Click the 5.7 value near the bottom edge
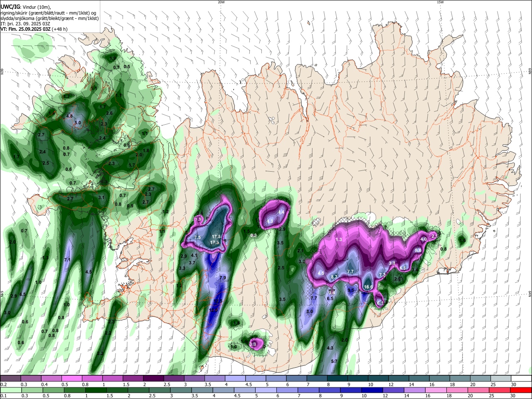532x399 pixels. pos(334,362)
